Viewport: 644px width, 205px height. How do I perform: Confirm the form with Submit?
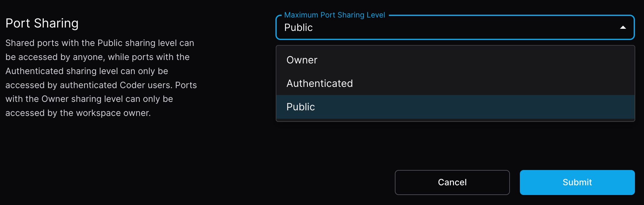[x=577, y=182]
